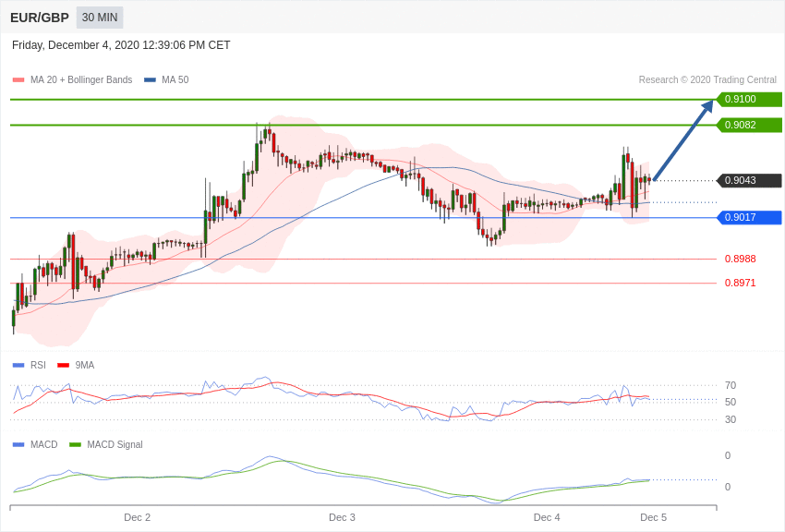Click the EUR/GBP pair title

pyautogui.click(x=40, y=18)
